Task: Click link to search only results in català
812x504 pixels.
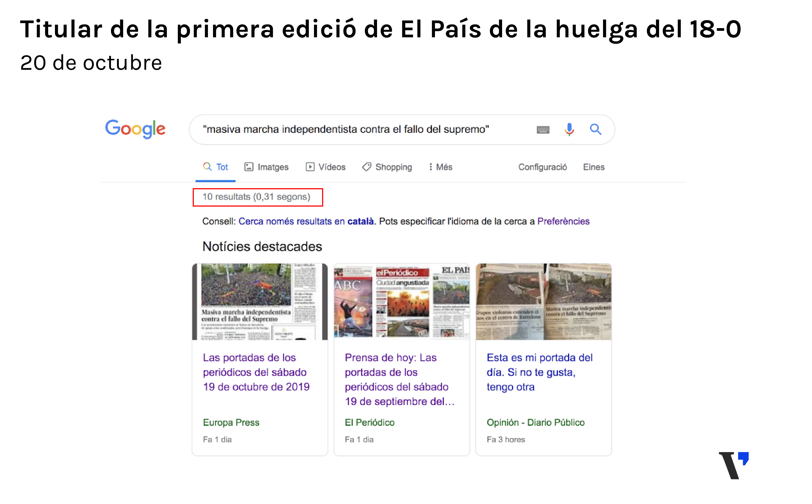Action: click(x=306, y=221)
